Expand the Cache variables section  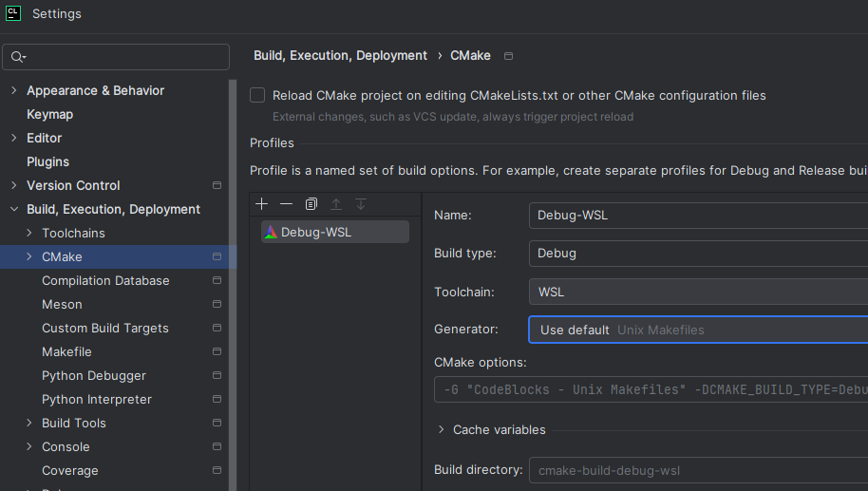442,429
